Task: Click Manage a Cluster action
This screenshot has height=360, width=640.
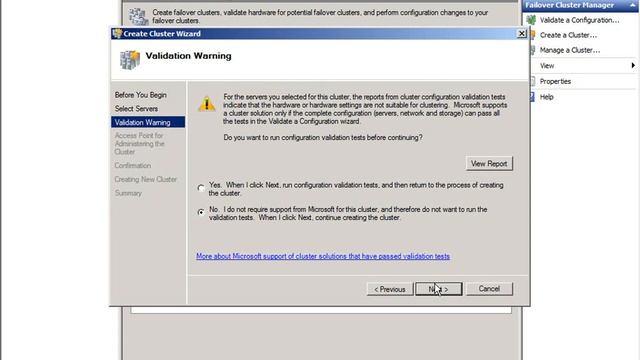Action: coord(570,50)
